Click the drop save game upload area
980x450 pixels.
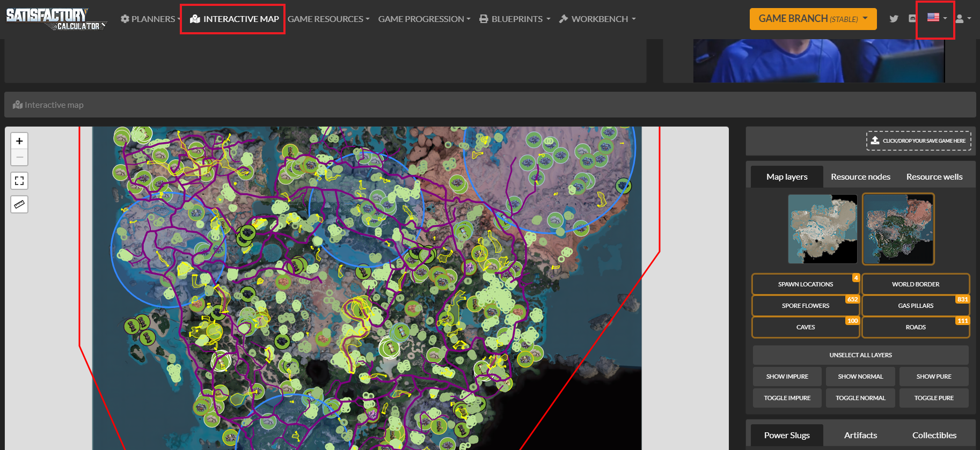click(919, 141)
